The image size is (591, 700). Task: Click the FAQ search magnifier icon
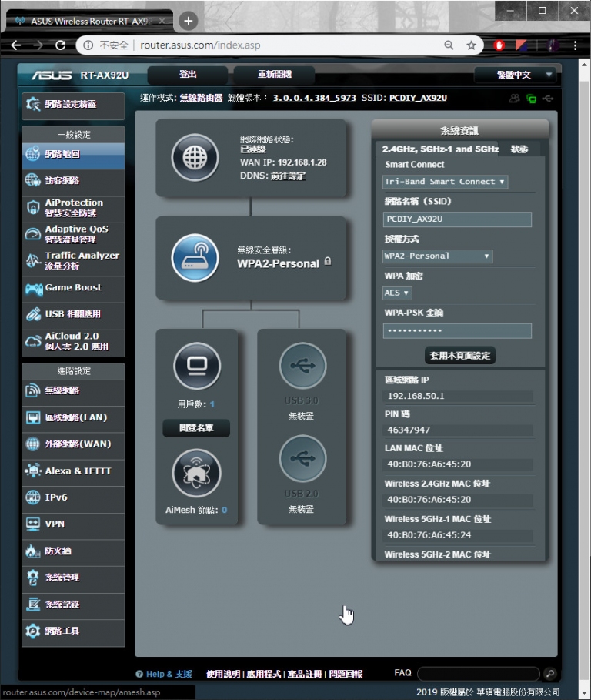point(550,673)
